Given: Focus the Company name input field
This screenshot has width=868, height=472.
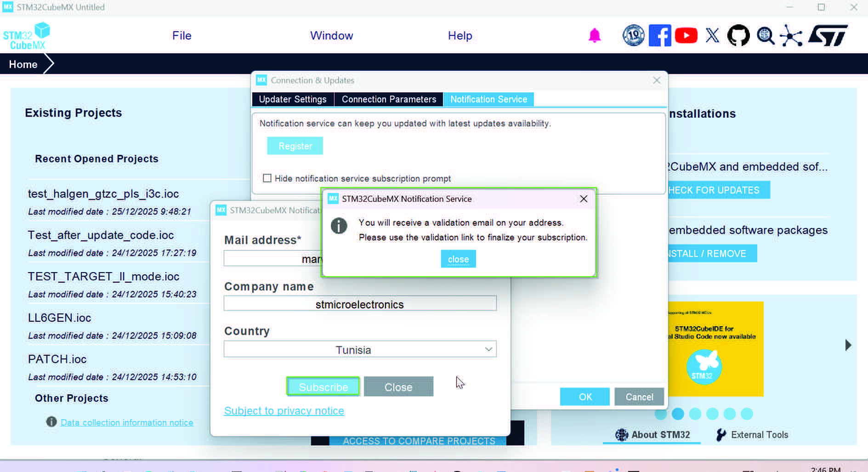Looking at the screenshot, I should click(360, 303).
